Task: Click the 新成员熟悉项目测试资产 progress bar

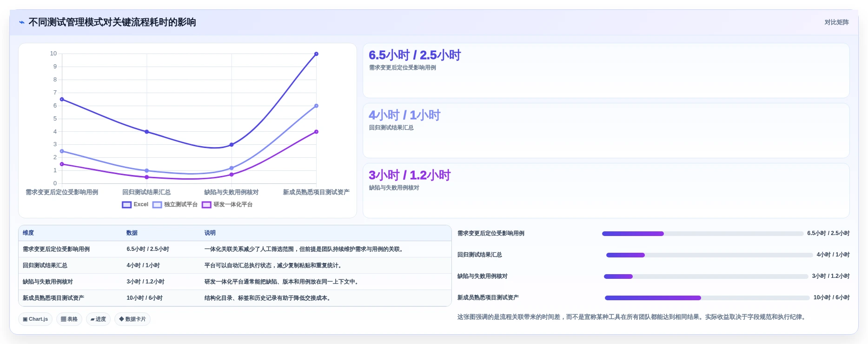Action: click(x=707, y=298)
